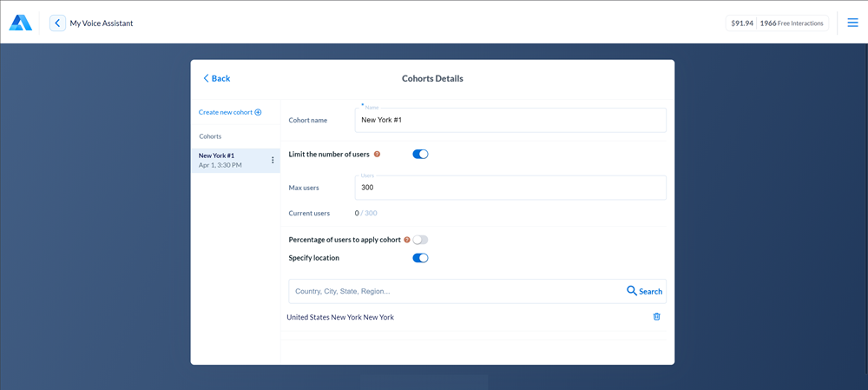The width and height of the screenshot is (868, 390).
Task: Click the Back link in Cohorts Details
Action: coord(216,78)
